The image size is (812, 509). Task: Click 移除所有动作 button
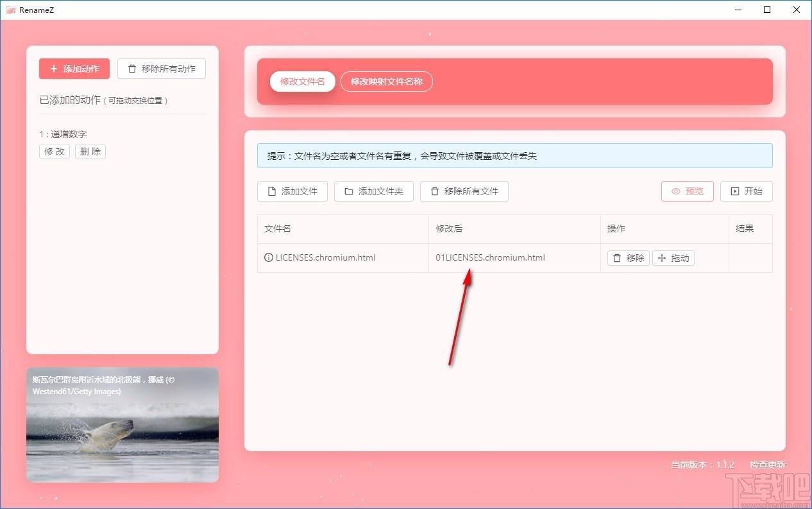point(162,69)
